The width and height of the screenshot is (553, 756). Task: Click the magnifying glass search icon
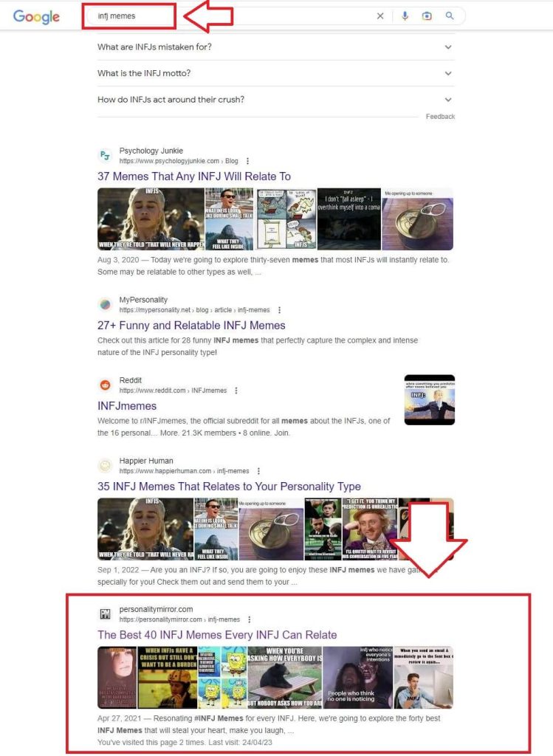tap(450, 16)
